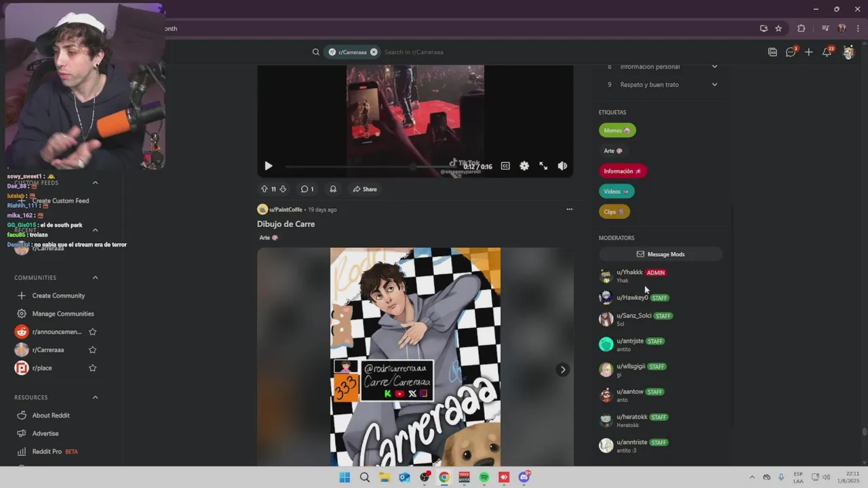Screen dimensions: 868x488
Task: Mute the video player volume
Action: (562, 166)
